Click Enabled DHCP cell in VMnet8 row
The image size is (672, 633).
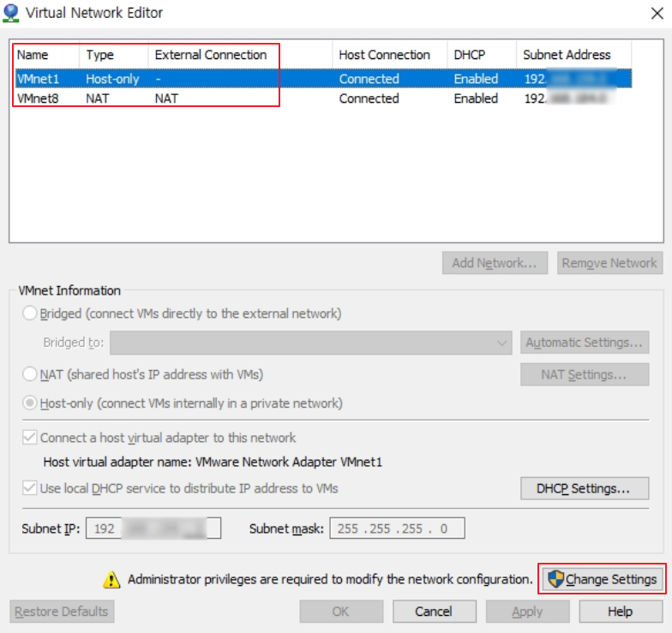pos(476,99)
